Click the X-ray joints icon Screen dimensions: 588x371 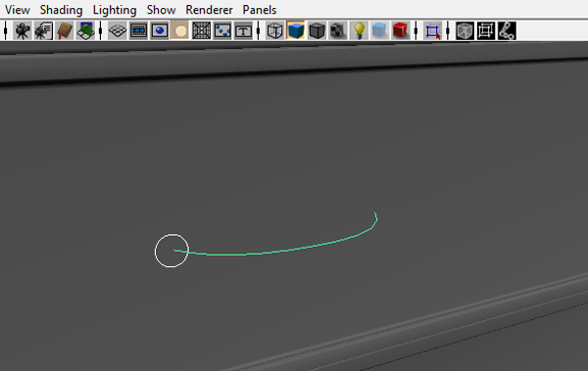(x=507, y=30)
